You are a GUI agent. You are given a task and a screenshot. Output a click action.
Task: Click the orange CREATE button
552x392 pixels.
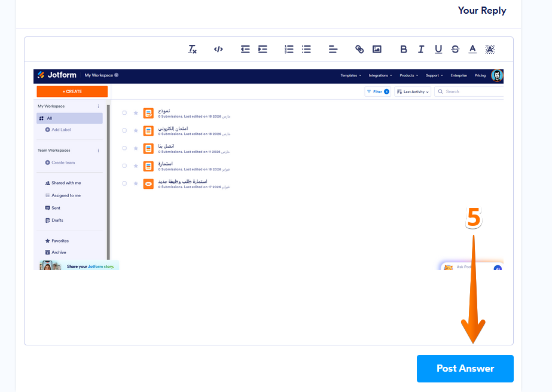72,91
